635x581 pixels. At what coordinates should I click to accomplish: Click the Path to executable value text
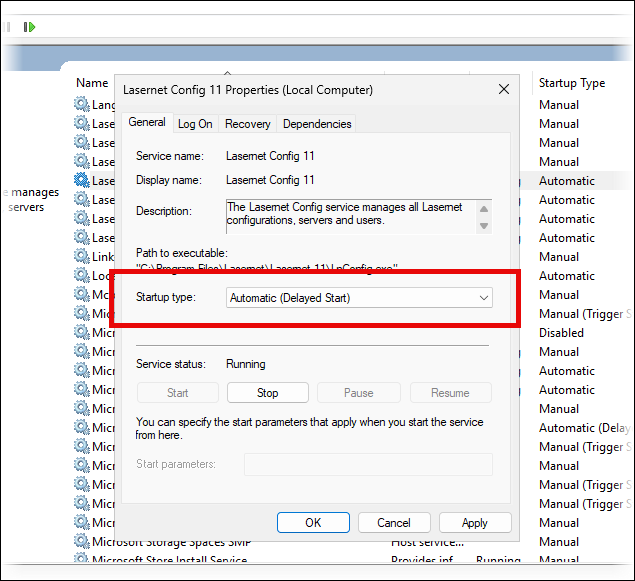tap(267, 267)
